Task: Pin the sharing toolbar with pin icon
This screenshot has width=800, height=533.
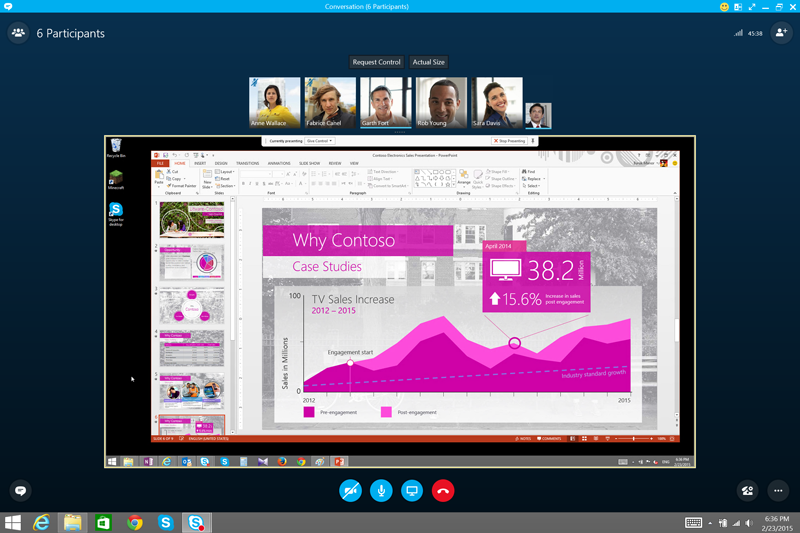Action: pyautogui.click(x=533, y=141)
